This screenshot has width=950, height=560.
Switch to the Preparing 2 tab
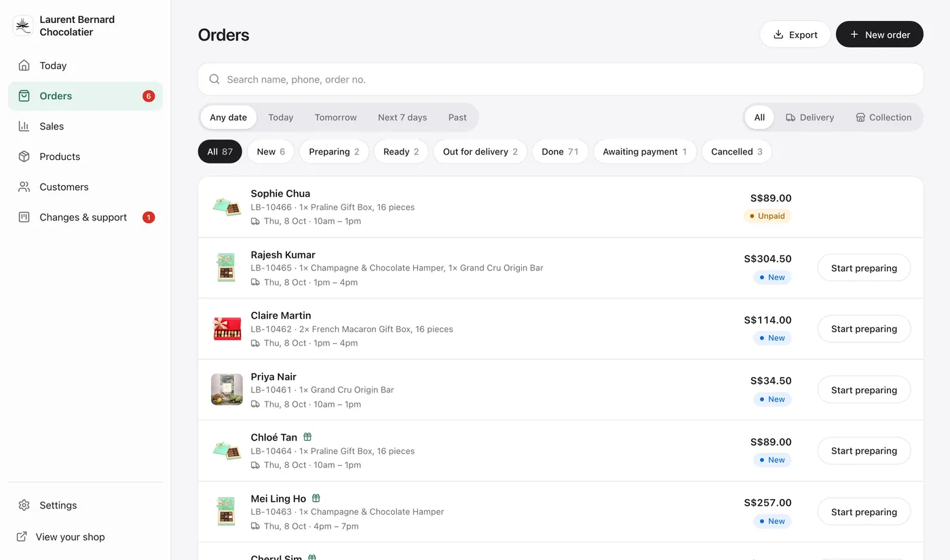[334, 152]
